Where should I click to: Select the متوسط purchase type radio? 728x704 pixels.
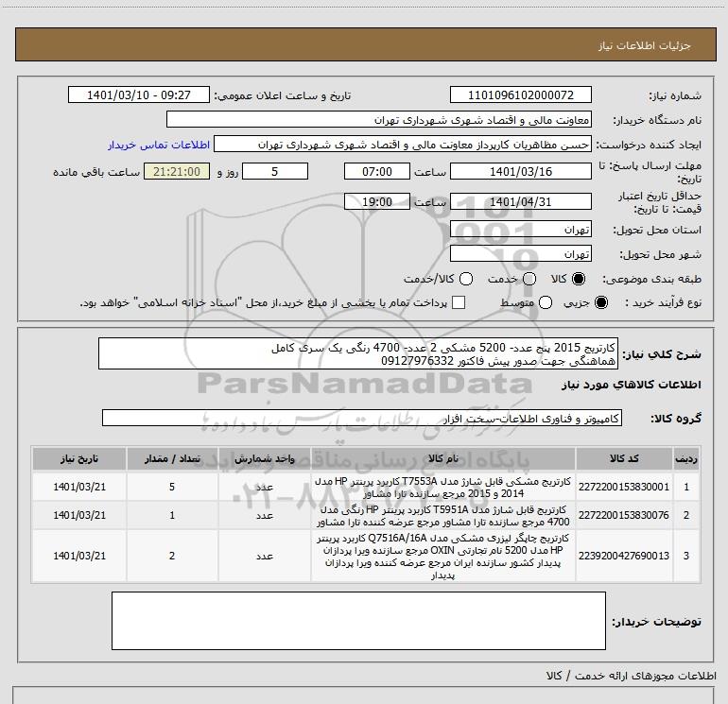[546, 302]
